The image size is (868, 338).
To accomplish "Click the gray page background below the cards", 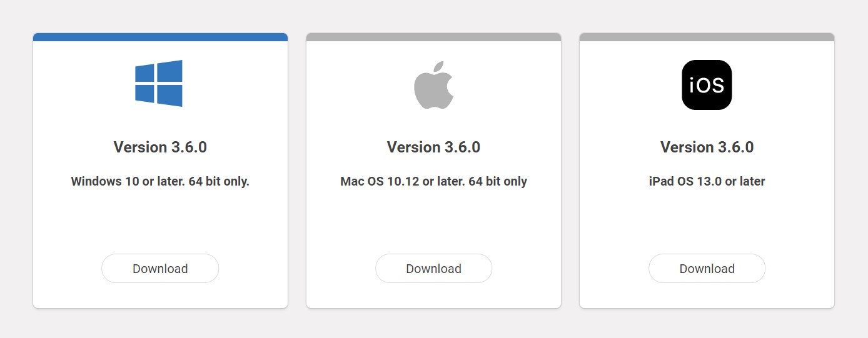I will [x=434, y=324].
